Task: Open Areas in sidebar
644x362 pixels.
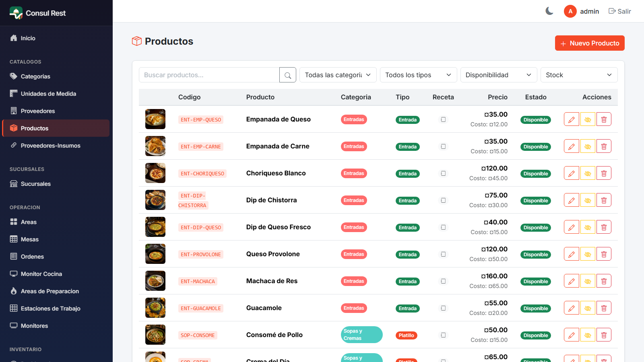Action: (56, 222)
